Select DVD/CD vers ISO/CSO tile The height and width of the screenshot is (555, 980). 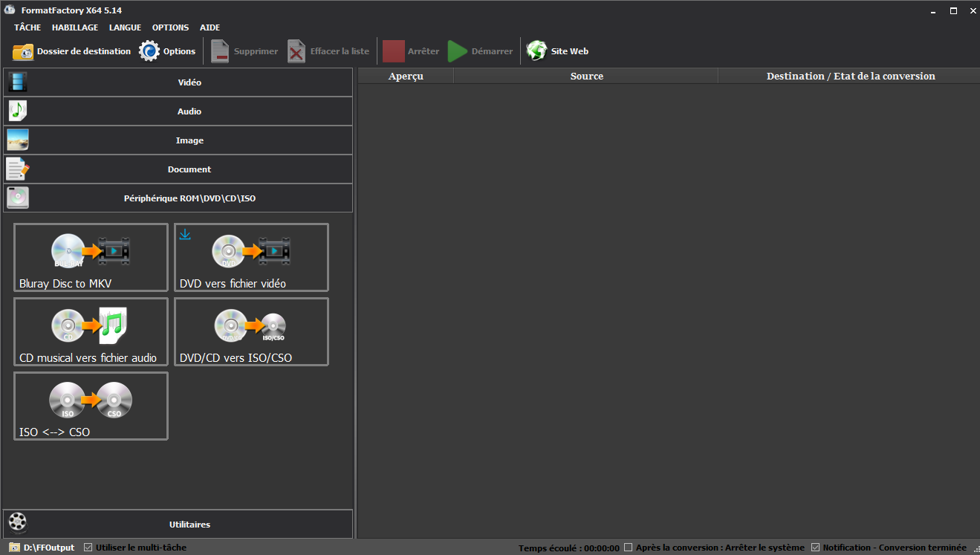(x=251, y=331)
